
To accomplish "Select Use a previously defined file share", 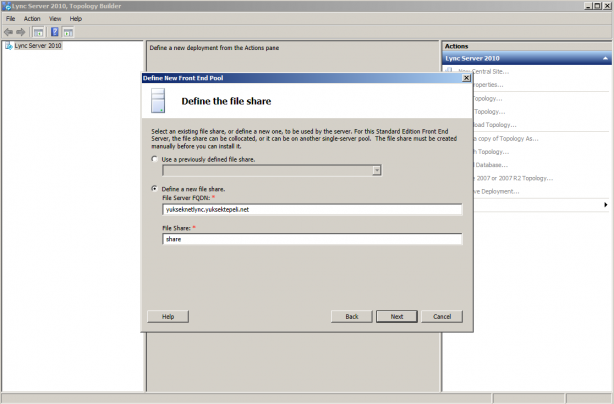I will coord(155,159).
